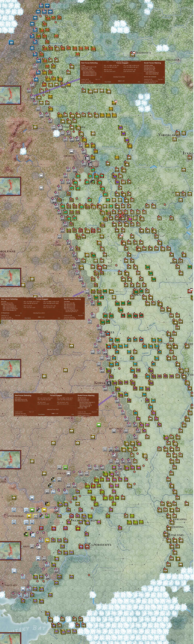
Task: Expand the 4th Shock Army attacker list with [v]
Action: click(97, 409)
